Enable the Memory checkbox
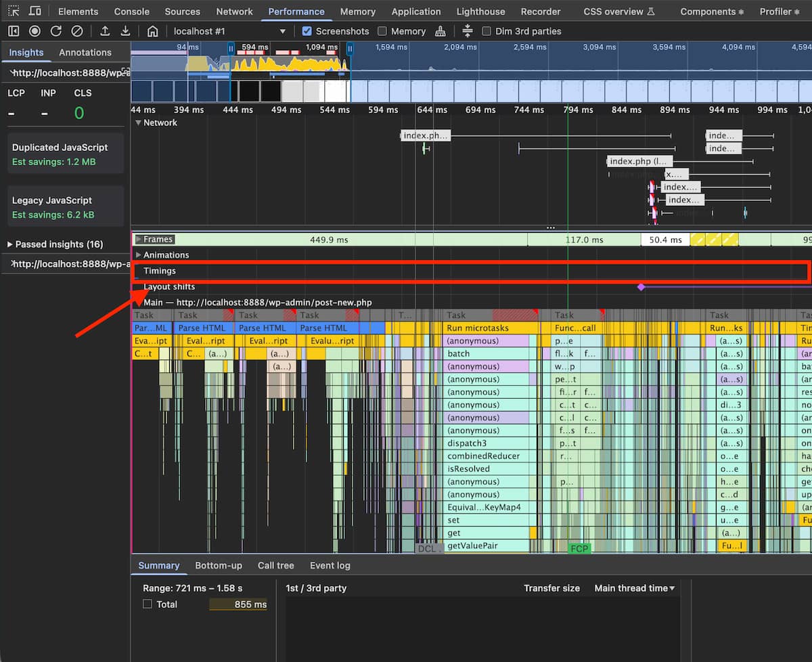 pos(383,30)
